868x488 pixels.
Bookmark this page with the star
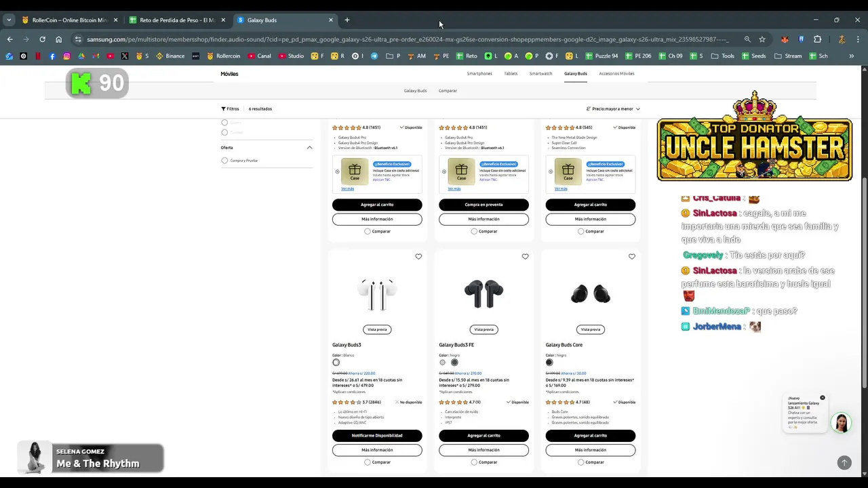tap(762, 39)
